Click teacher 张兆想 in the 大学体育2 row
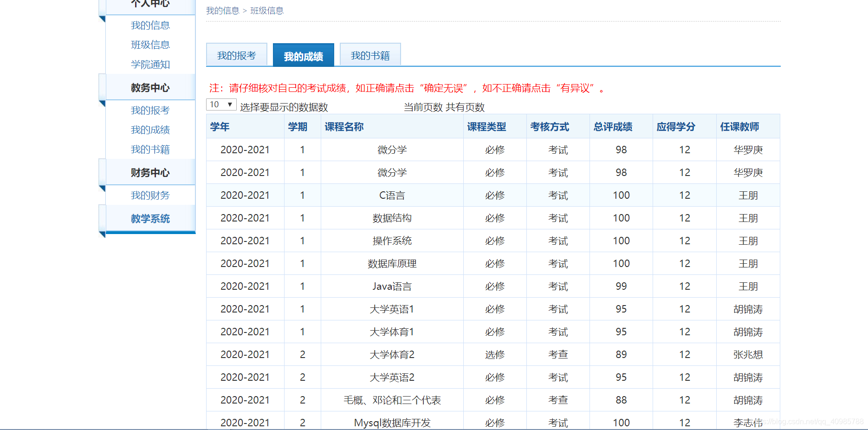Image resolution: width=868 pixels, height=430 pixels. tap(748, 354)
